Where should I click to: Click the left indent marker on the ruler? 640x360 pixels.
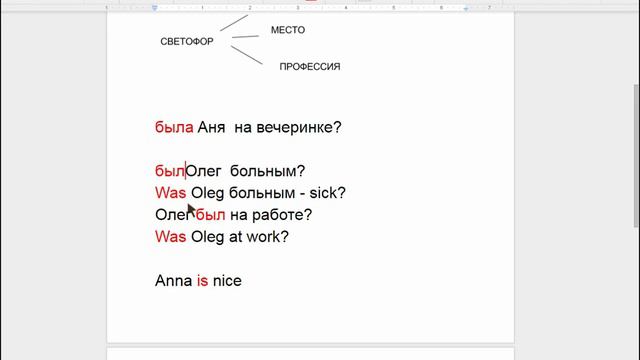(154, 8)
